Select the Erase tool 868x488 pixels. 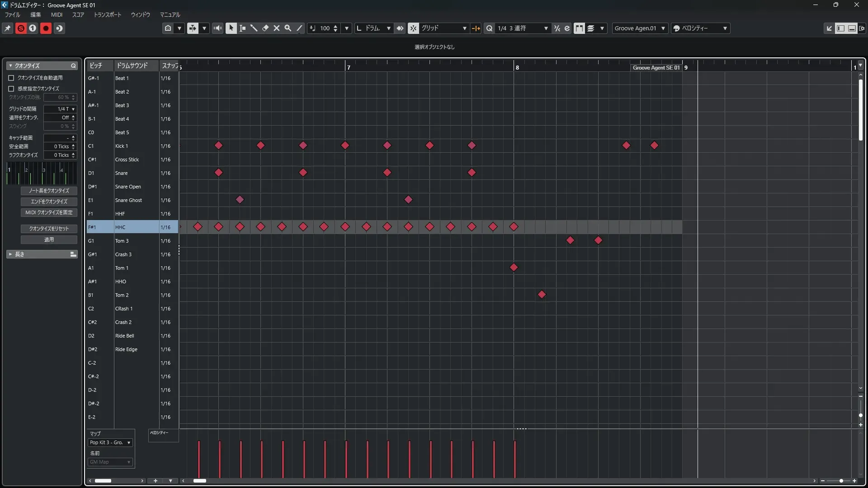coord(265,28)
